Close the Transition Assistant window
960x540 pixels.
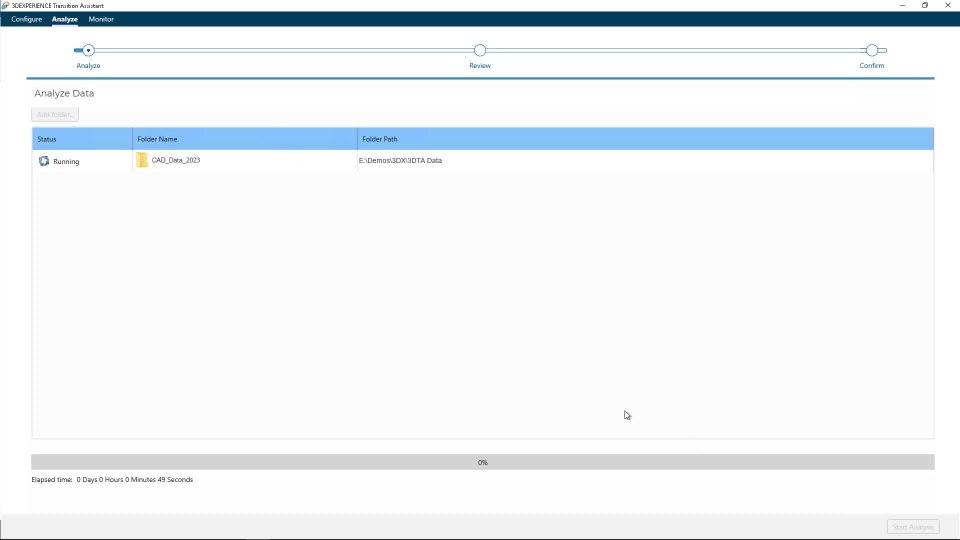947,6
